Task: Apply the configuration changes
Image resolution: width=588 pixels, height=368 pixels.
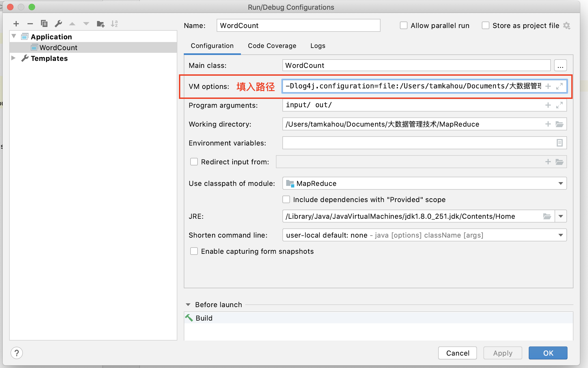Action: tap(502, 353)
